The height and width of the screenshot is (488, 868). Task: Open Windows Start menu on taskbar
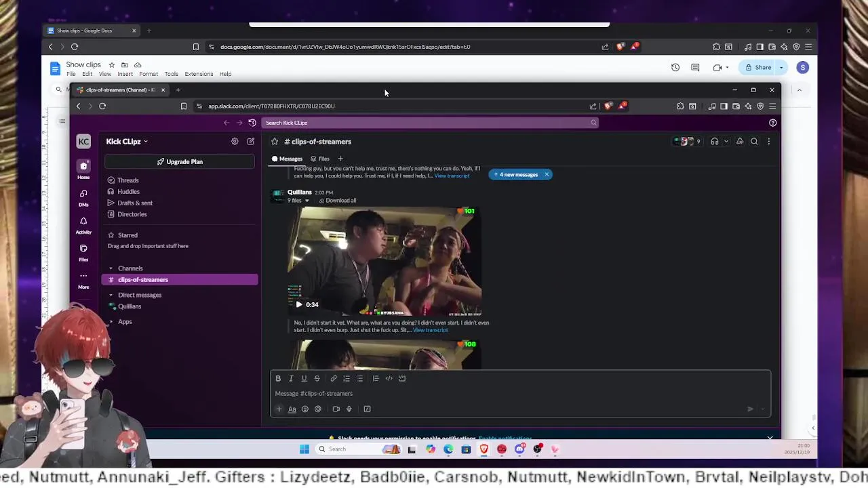(x=304, y=449)
